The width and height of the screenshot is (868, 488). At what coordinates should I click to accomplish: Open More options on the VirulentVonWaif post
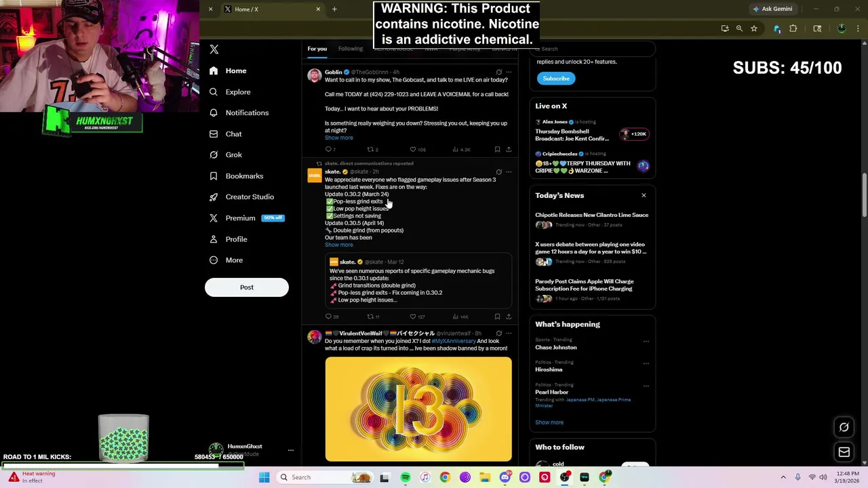509,333
